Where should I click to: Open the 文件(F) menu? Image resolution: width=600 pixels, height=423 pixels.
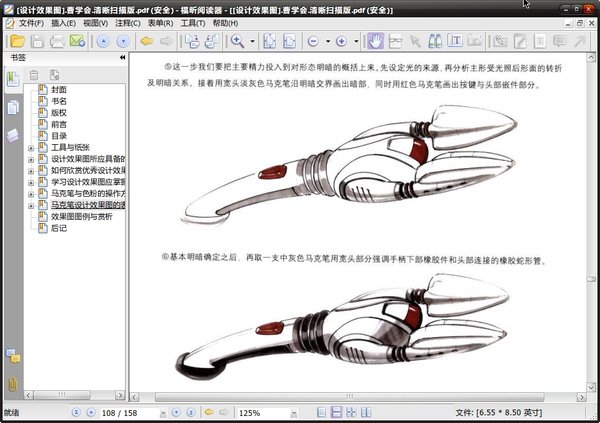31,23
